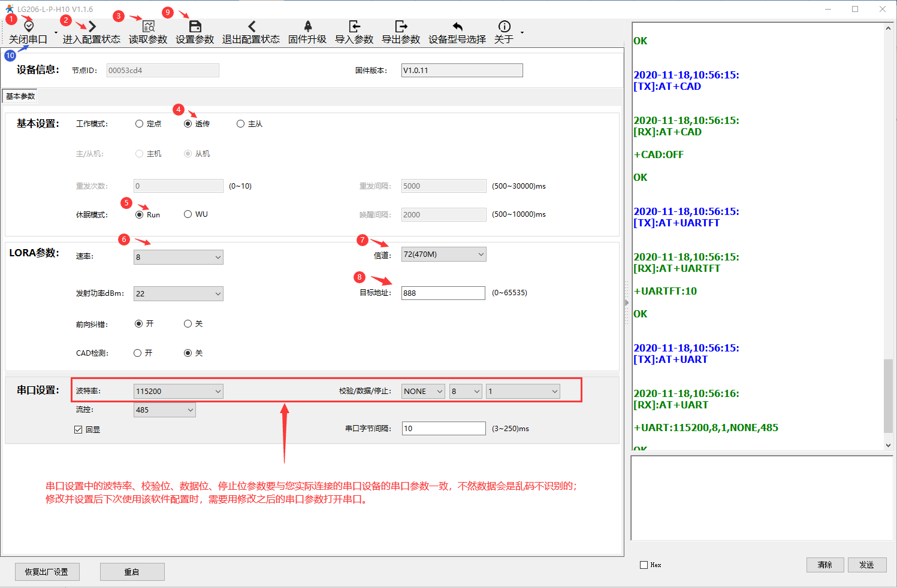Click the 导入参数 (import parameters) icon
This screenshot has width=897, height=588.
(x=354, y=26)
